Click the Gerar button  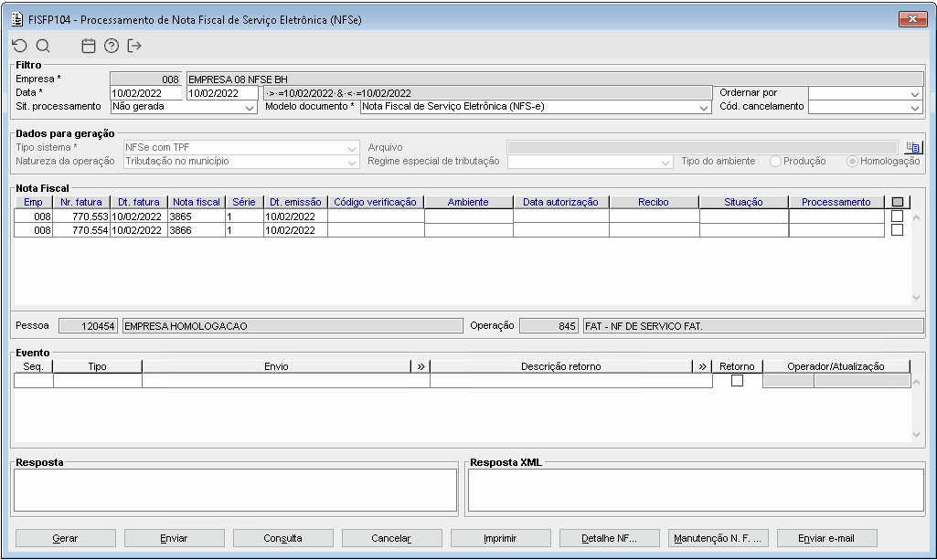(65, 538)
